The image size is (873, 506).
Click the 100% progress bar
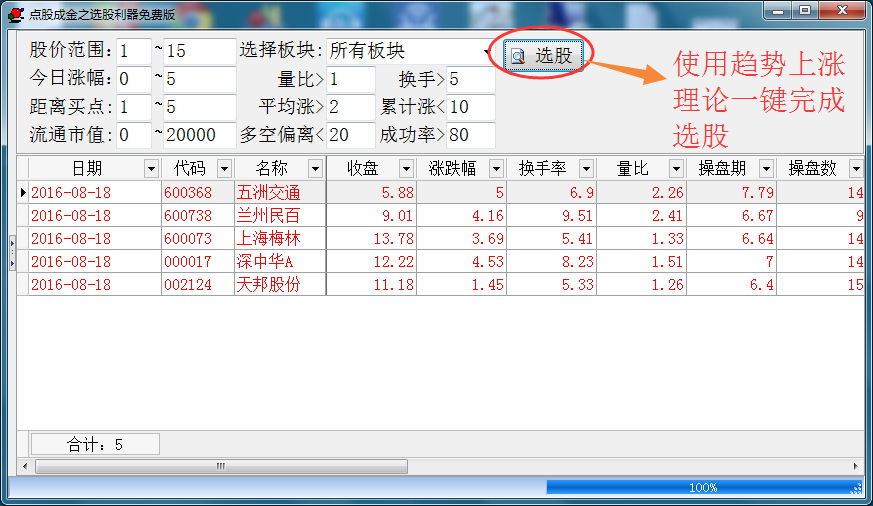[704, 488]
